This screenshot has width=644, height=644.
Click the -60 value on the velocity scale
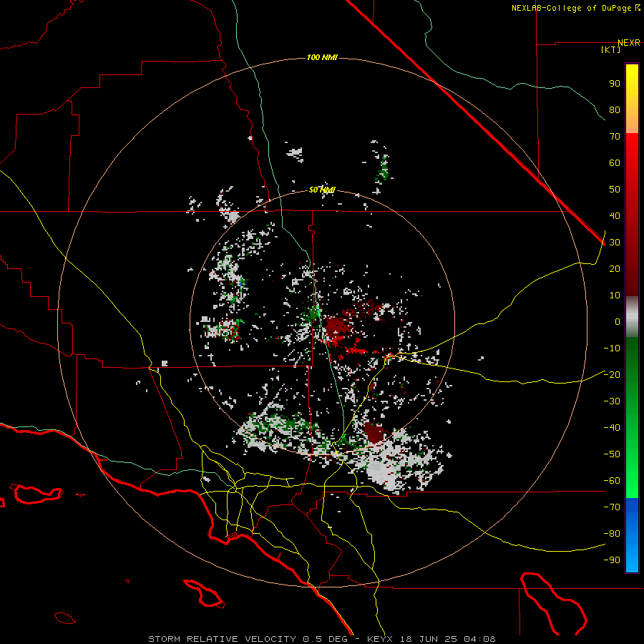(612, 481)
